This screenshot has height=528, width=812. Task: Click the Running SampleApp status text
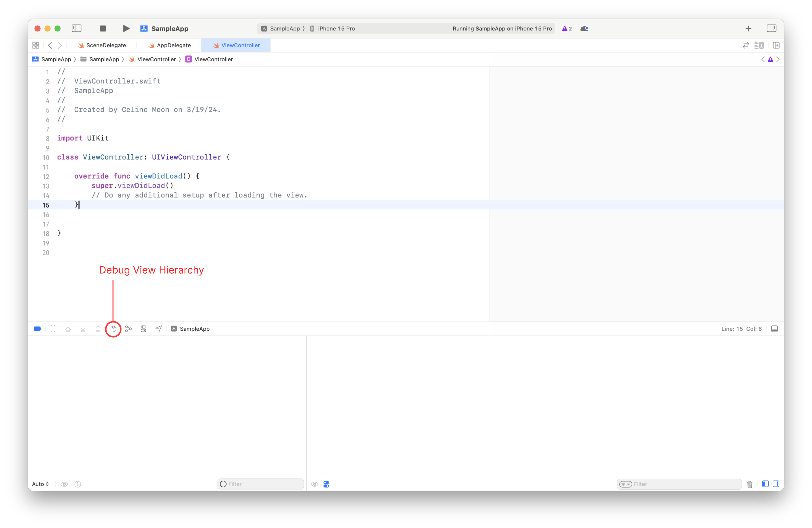click(x=502, y=29)
